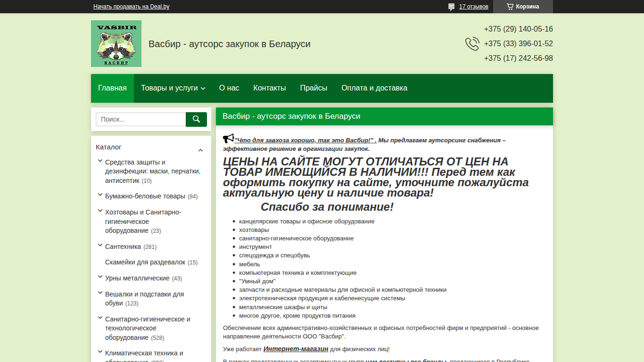
Task: Expand Средства защиты и дезинфекции category
Action: [100, 161]
